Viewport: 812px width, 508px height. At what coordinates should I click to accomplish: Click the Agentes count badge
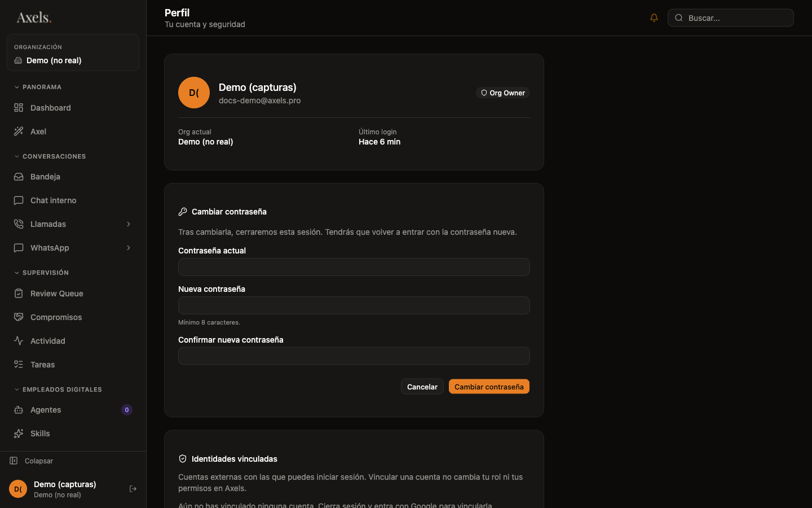pyautogui.click(x=127, y=410)
